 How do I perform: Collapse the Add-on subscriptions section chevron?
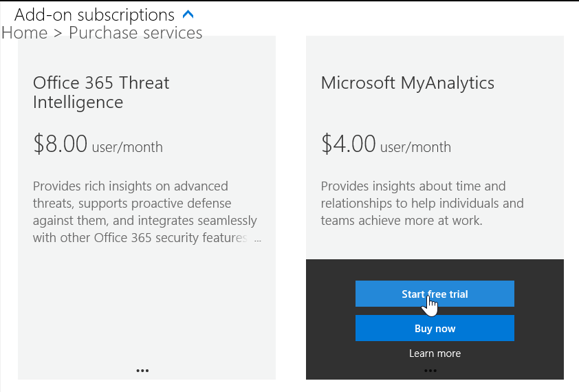tap(189, 14)
